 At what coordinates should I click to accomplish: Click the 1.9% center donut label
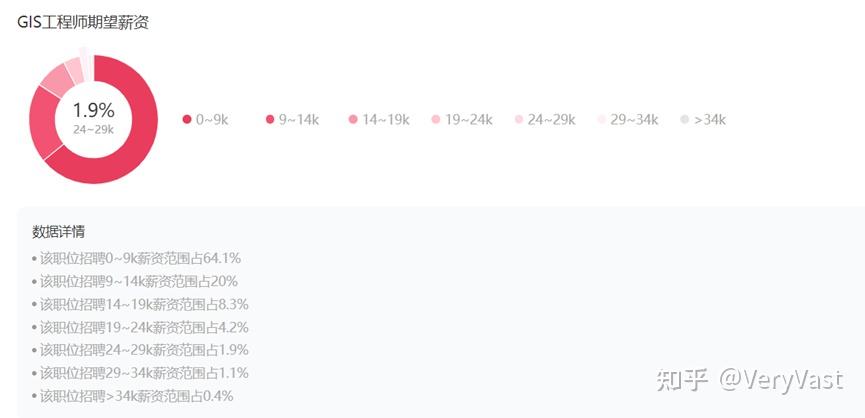pyautogui.click(x=93, y=111)
